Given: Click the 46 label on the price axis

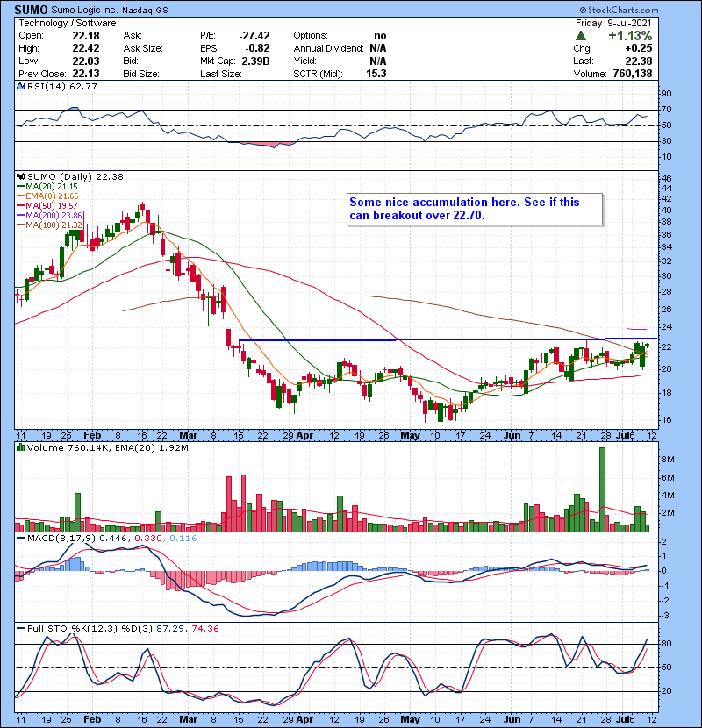Looking at the screenshot, I should point(666,178).
